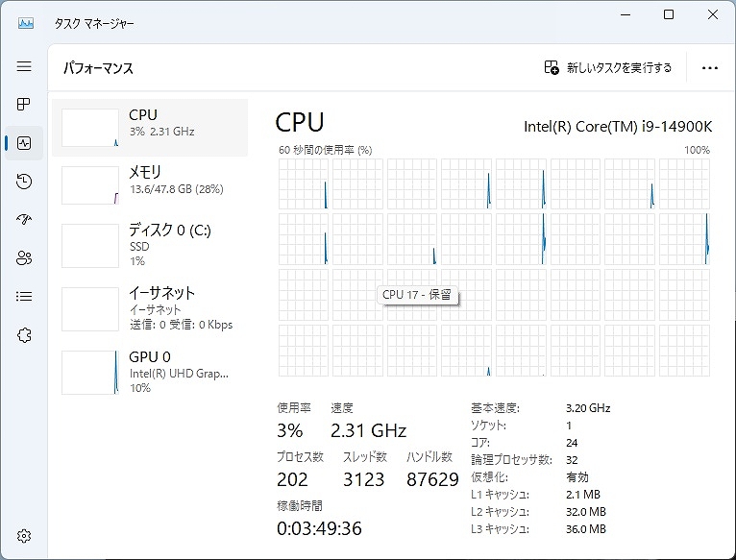Click the top-right logical processor graph
The height and width of the screenshot is (560, 736).
pyautogui.click(x=683, y=183)
